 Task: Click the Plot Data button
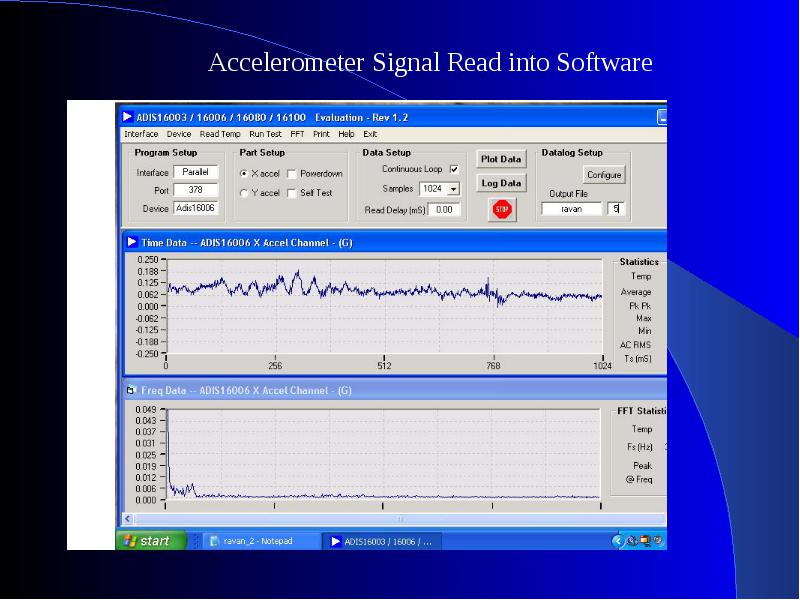point(501,159)
